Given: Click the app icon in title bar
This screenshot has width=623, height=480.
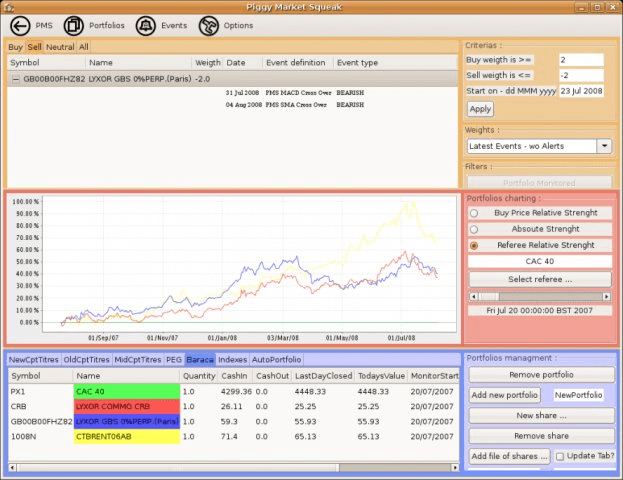Looking at the screenshot, I should [x=8, y=7].
